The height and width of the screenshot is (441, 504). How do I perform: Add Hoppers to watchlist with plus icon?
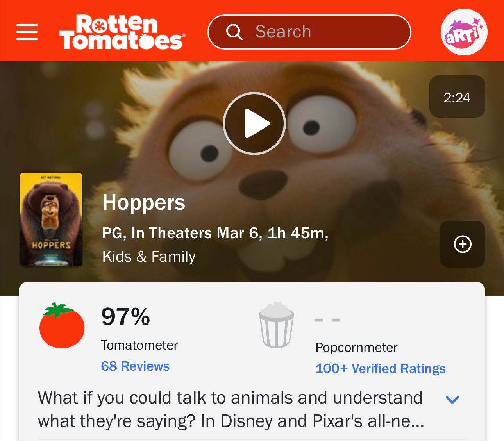[x=463, y=244]
